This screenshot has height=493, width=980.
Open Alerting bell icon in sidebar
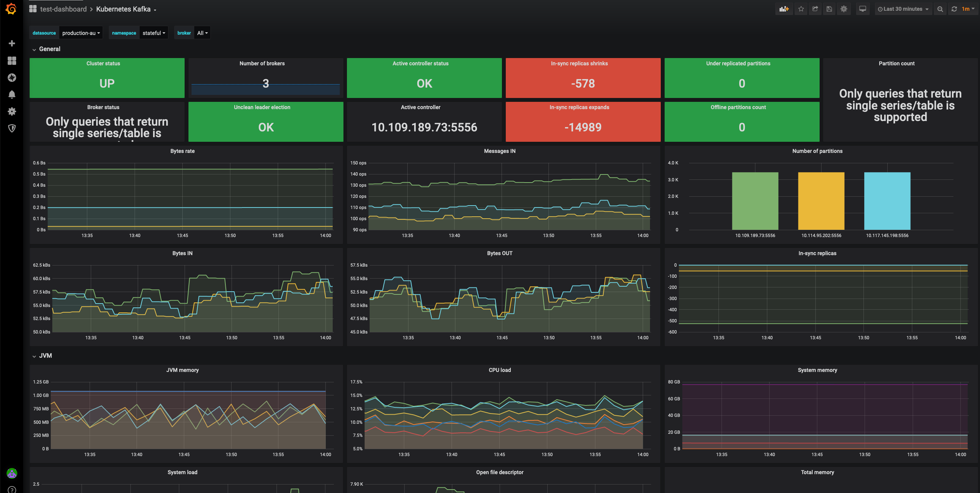12,95
